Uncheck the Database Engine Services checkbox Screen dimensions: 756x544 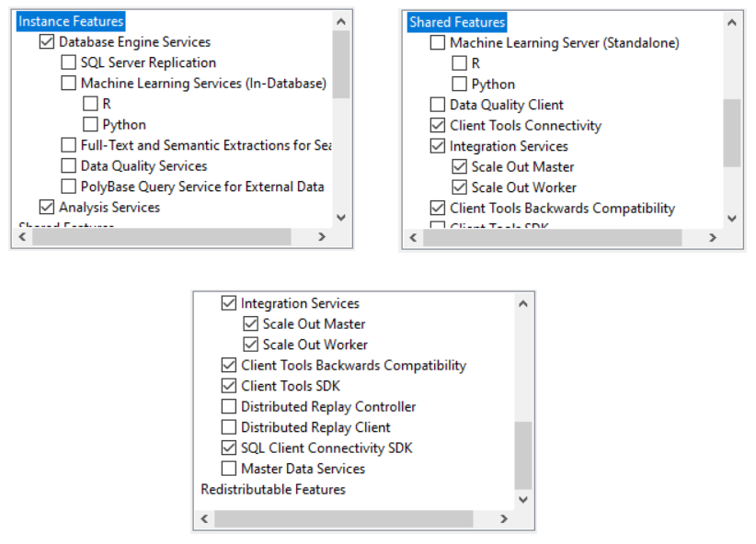47,42
